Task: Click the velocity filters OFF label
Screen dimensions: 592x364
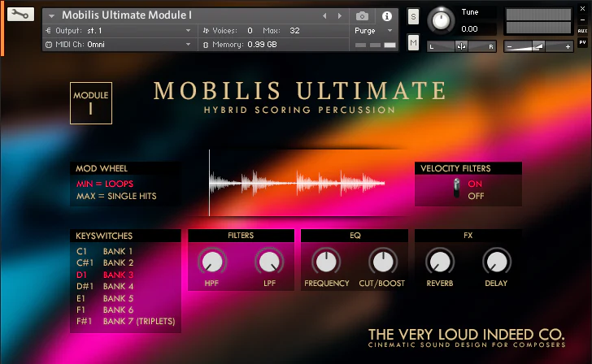Action: coord(476,196)
